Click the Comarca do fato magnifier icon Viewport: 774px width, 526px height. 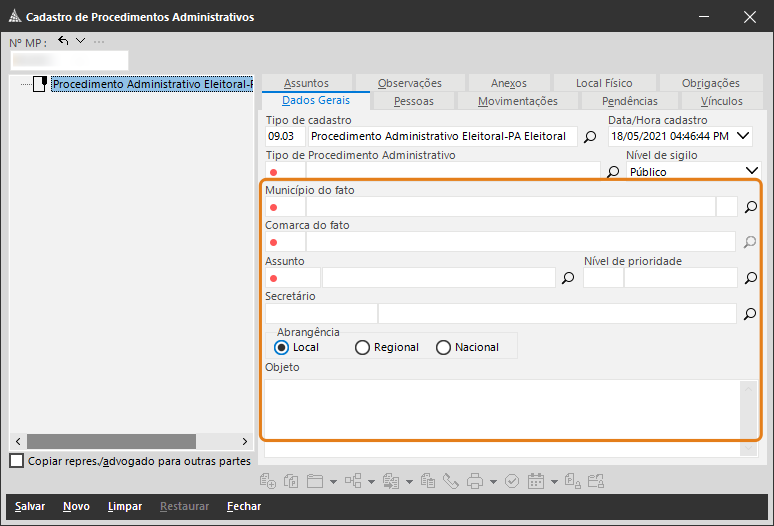tap(750, 242)
